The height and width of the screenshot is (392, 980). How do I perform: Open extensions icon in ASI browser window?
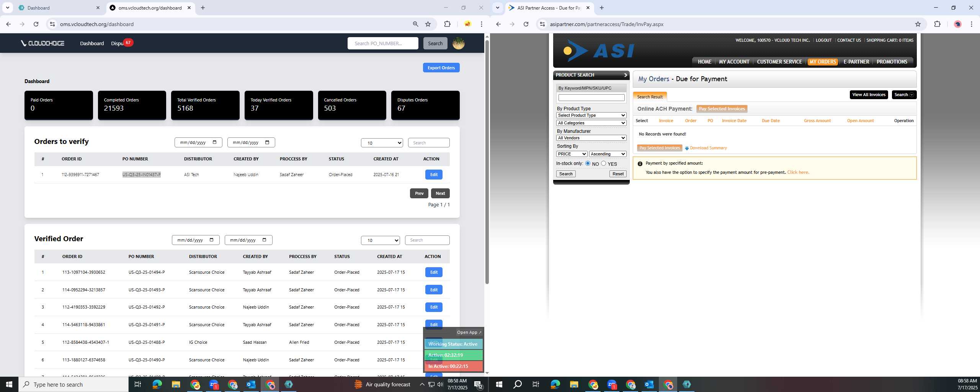(x=937, y=24)
